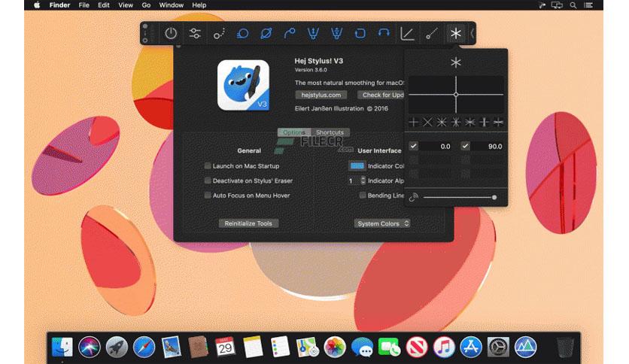Viewport: 629px width, 364px height.
Task: Open the Finder menu
Action: click(59, 5)
